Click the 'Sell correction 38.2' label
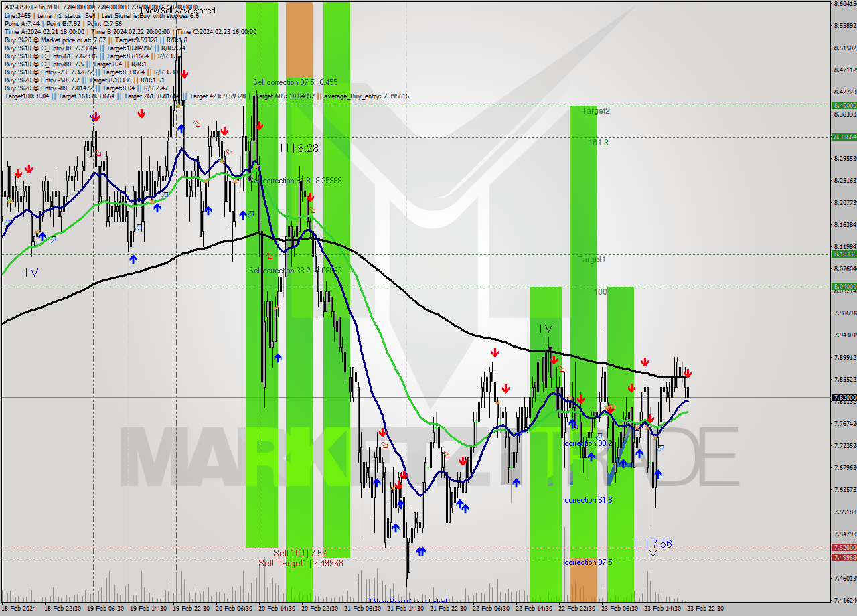Screen dimensions: 857x616 (x=295, y=271)
